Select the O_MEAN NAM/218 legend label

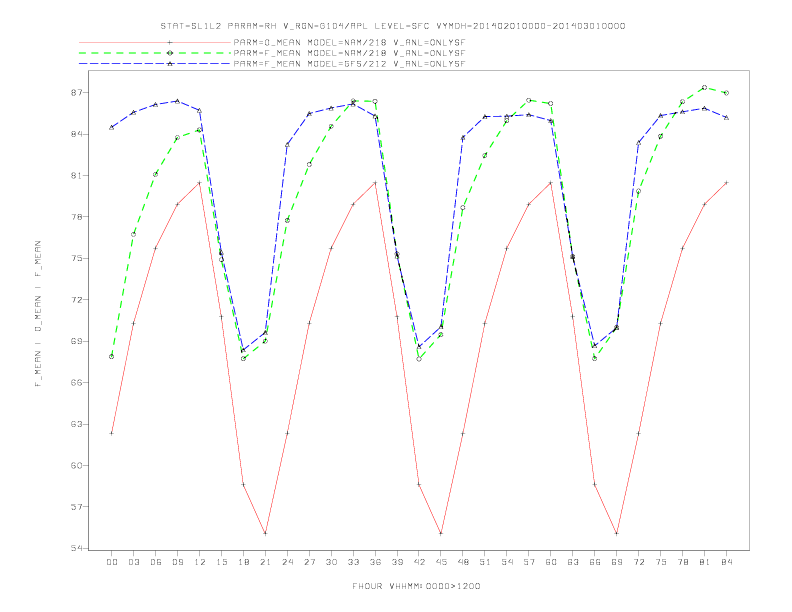(x=349, y=42)
